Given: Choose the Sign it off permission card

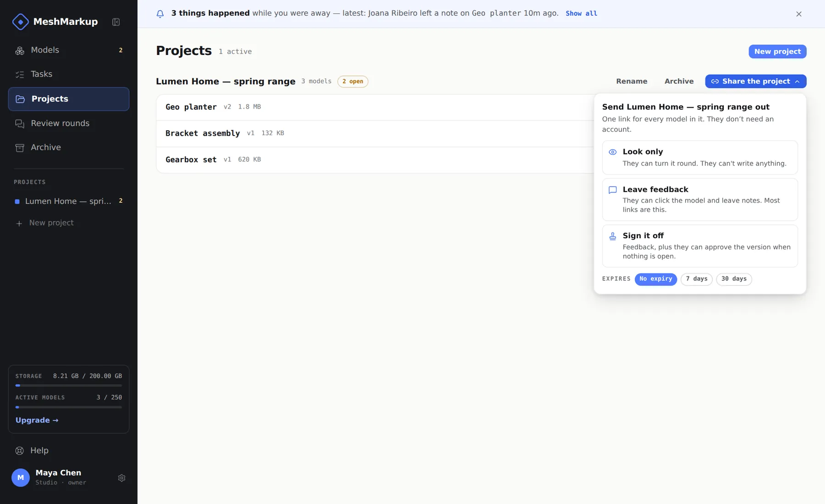Looking at the screenshot, I should tap(700, 246).
